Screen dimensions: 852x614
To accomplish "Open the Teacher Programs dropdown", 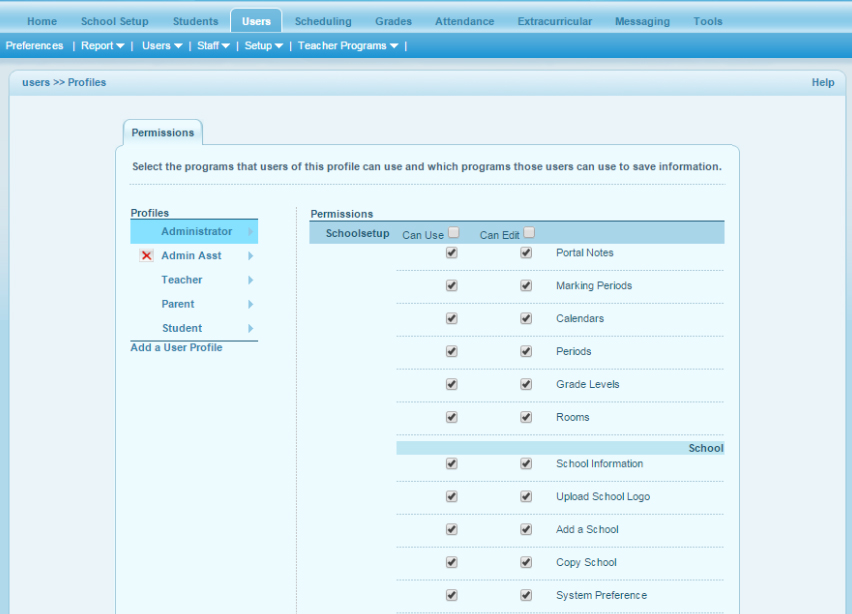I will [348, 46].
